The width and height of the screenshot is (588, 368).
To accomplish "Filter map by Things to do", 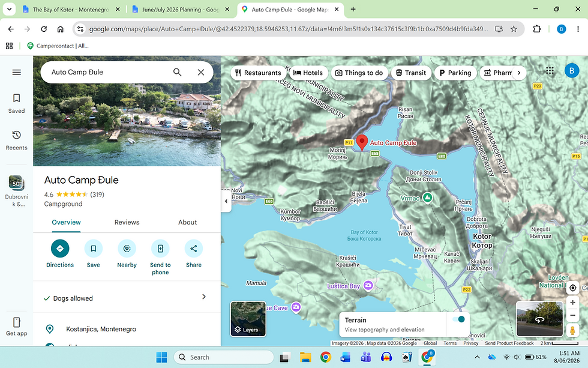I will [359, 73].
